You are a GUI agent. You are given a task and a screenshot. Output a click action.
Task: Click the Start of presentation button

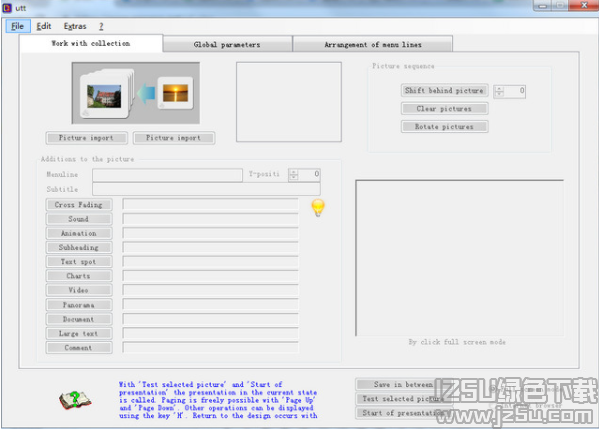(404, 413)
